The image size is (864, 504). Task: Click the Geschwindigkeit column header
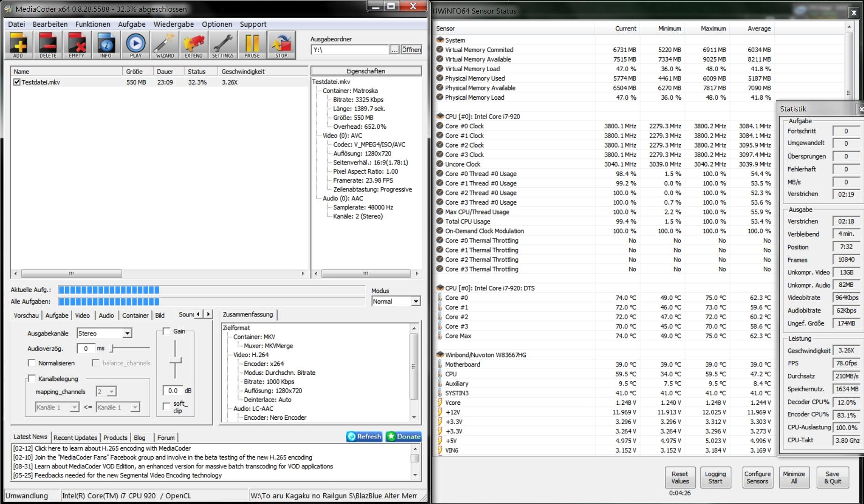(x=263, y=72)
